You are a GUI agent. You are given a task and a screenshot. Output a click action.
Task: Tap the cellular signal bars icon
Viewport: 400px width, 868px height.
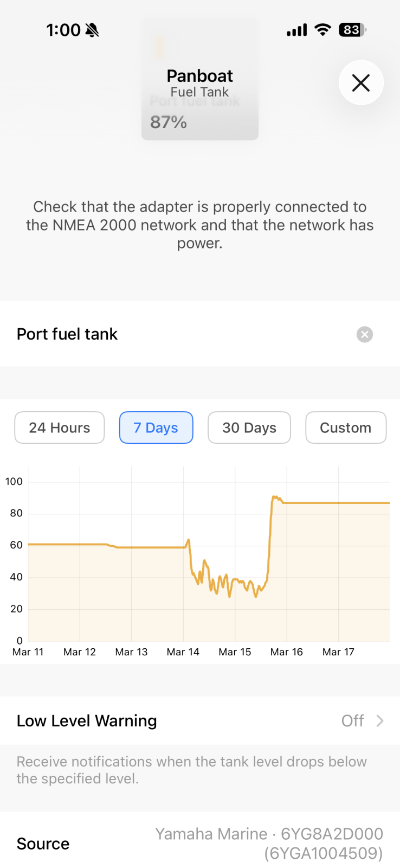[x=296, y=30]
